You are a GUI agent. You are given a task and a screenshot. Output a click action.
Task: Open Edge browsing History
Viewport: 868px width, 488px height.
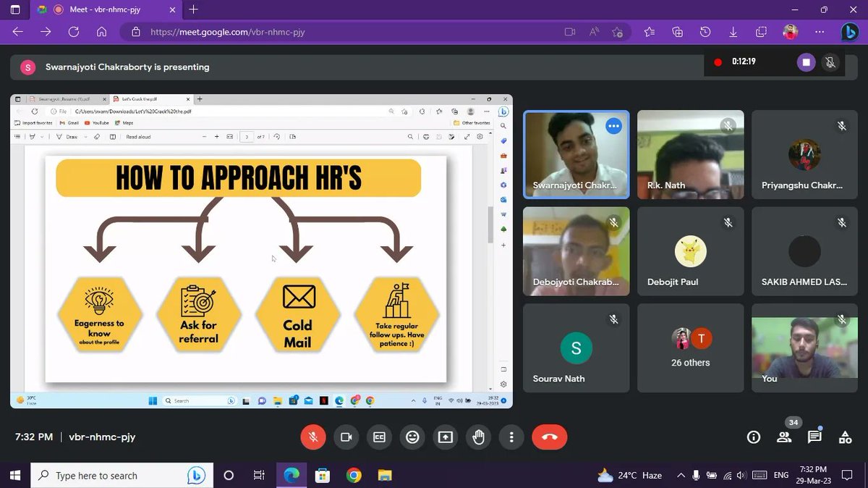705,32
